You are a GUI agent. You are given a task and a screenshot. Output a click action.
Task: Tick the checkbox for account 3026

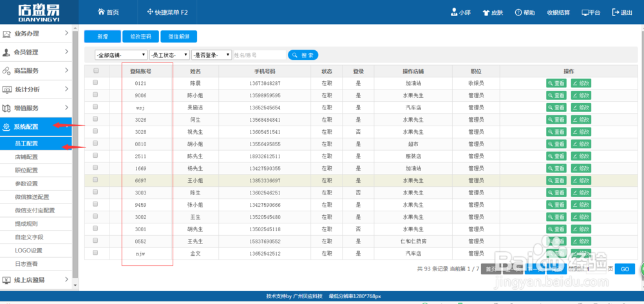(x=96, y=119)
